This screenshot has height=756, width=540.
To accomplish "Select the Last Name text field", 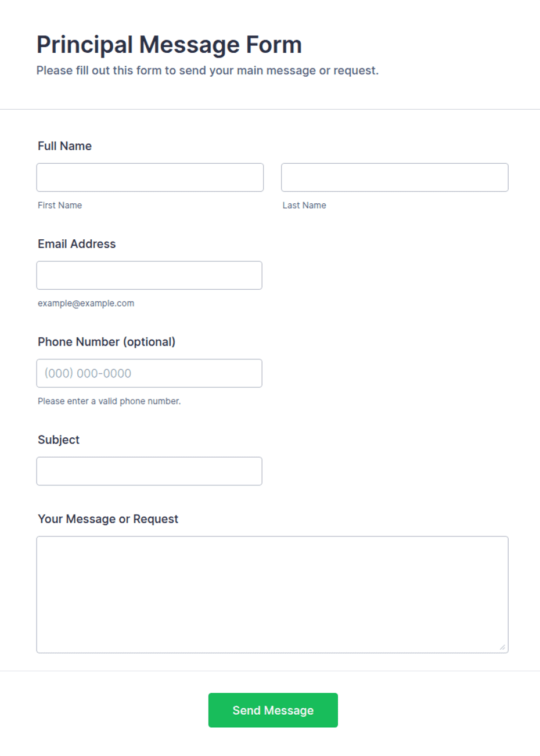I will click(x=395, y=177).
